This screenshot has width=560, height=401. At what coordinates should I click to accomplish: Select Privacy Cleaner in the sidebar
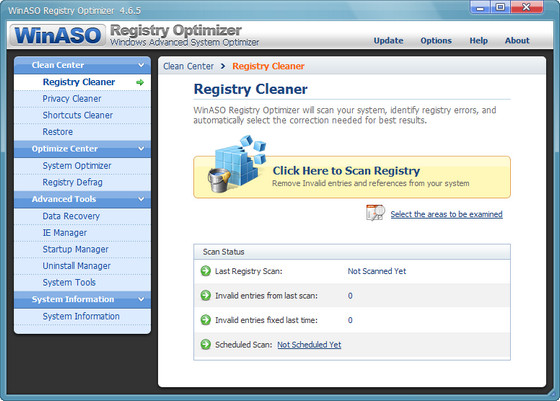click(x=72, y=99)
